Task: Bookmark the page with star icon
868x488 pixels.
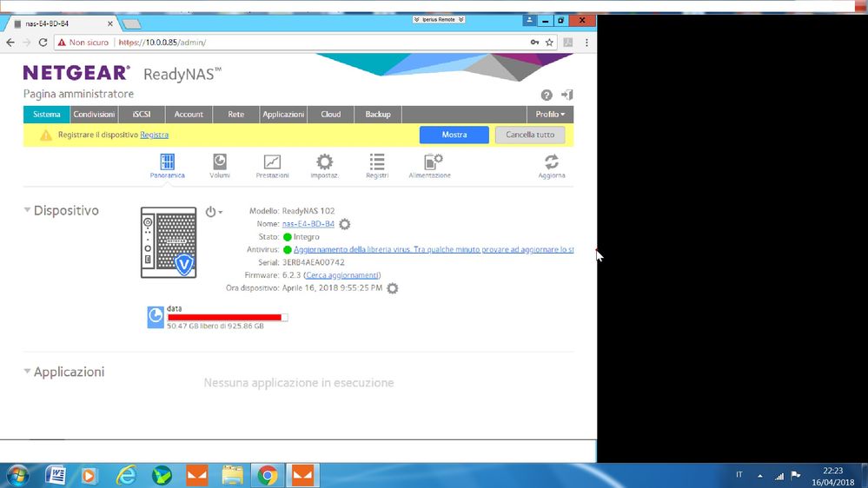Action: 549,42
